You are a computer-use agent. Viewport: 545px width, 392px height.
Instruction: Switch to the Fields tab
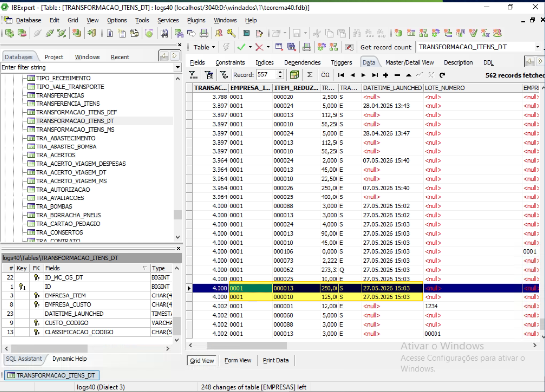(197, 62)
